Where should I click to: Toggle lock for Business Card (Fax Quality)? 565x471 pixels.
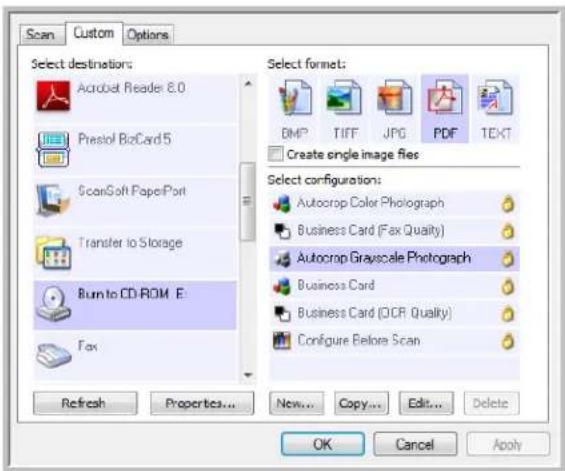(x=508, y=231)
